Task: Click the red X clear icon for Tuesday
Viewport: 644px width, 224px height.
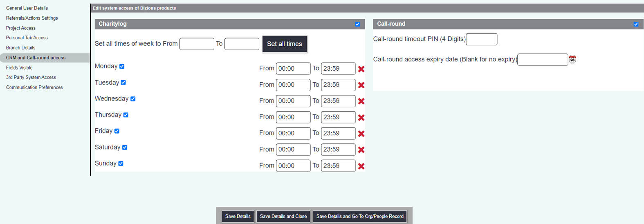Action: coord(361,85)
